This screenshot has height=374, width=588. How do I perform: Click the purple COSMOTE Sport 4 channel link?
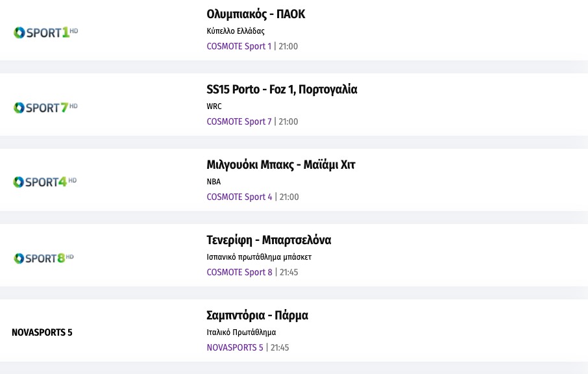(x=239, y=197)
